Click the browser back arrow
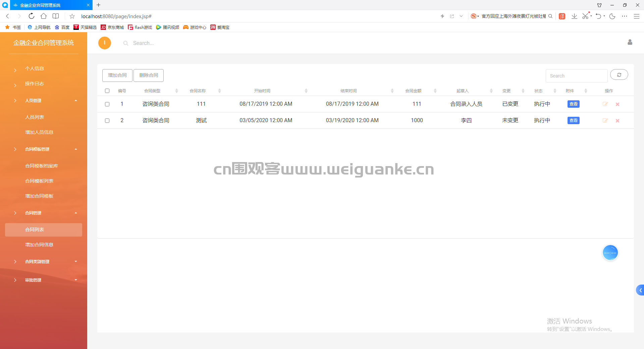644x349 pixels. pos(7,16)
